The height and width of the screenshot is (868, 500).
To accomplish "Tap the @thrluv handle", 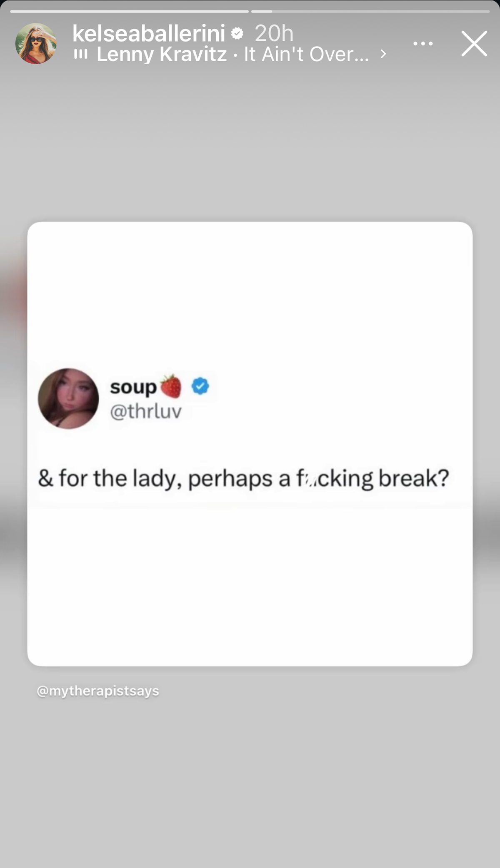I will point(146,412).
